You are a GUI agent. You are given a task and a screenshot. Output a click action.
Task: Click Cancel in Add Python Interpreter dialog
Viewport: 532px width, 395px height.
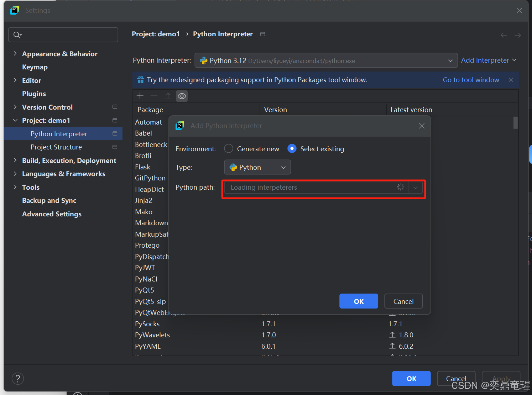pyautogui.click(x=403, y=301)
